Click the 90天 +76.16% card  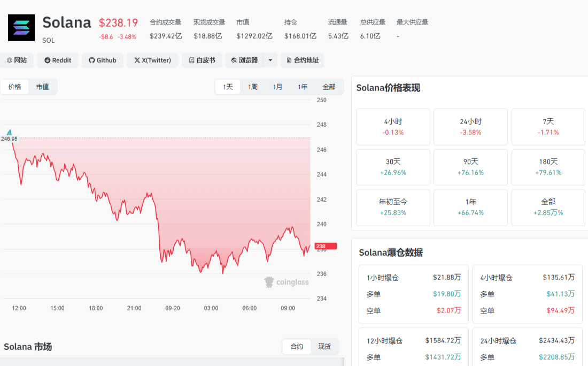click(x=470, y=167)
